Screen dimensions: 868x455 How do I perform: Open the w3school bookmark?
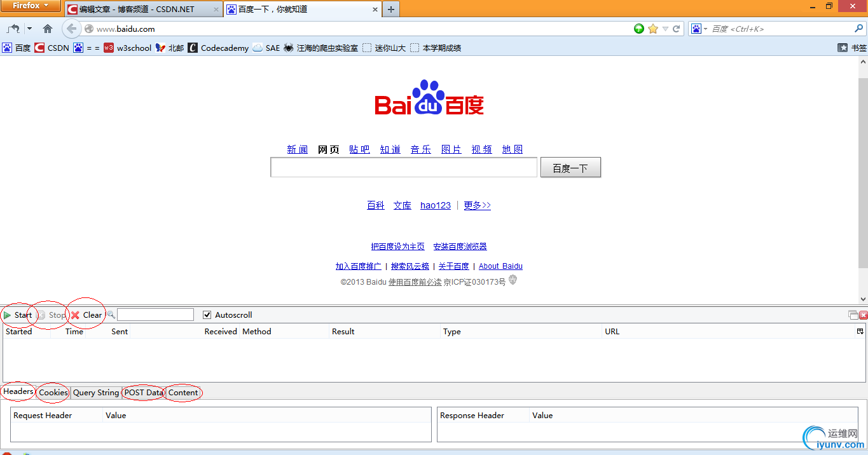(127, 48)
